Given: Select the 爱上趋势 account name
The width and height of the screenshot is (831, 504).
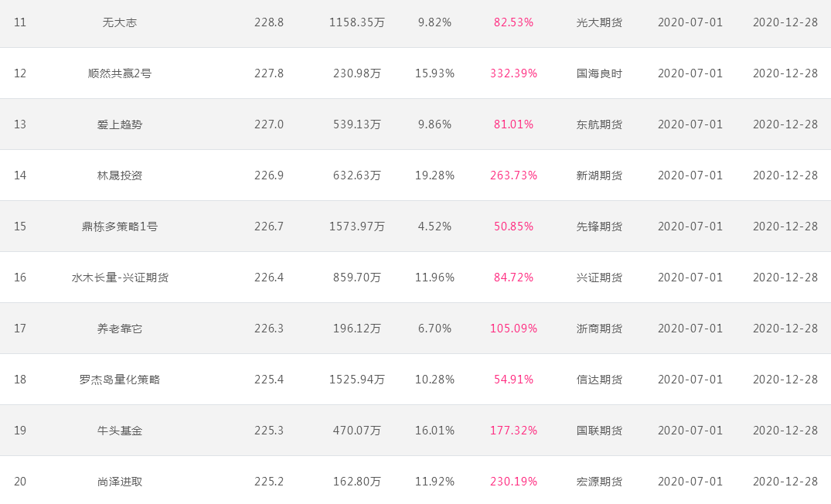Looking at the screenshot, I should (120, 124).
